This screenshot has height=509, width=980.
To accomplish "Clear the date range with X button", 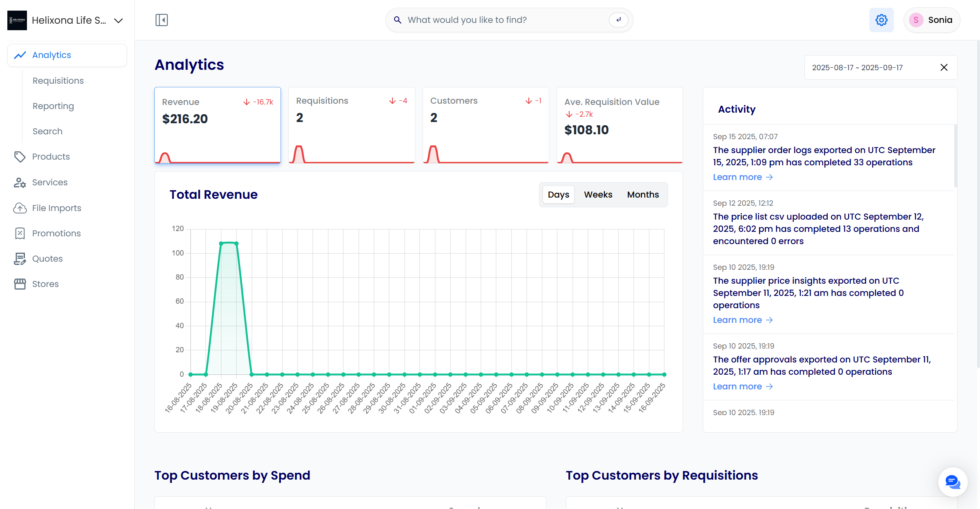I will [x=944, y=68].
